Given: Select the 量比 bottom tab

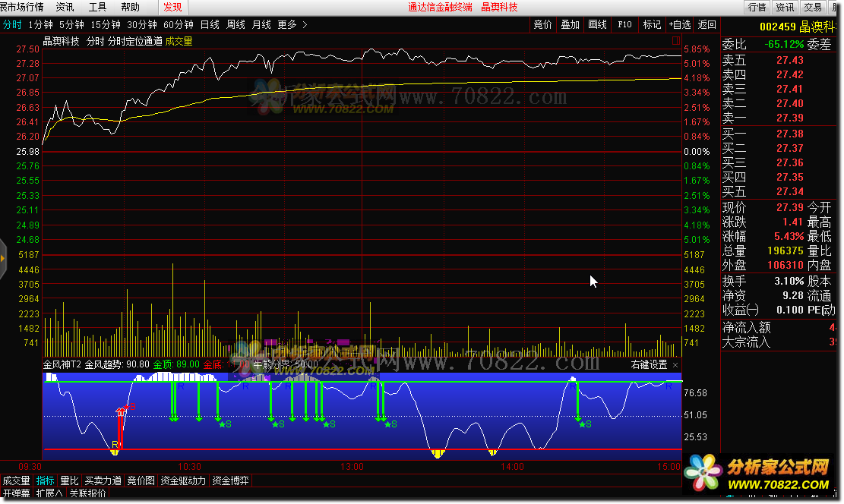Looking at the screenshot, I should (69, 481).
